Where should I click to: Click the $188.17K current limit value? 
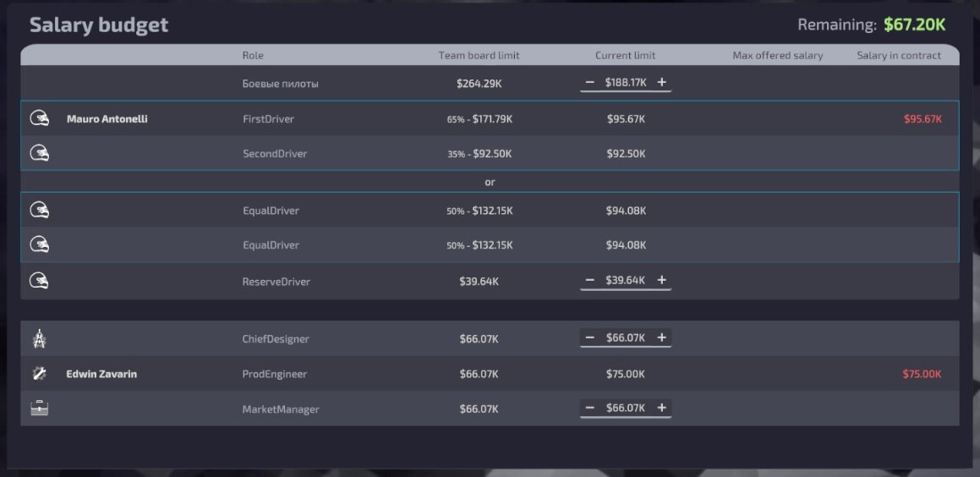point(626,83)
